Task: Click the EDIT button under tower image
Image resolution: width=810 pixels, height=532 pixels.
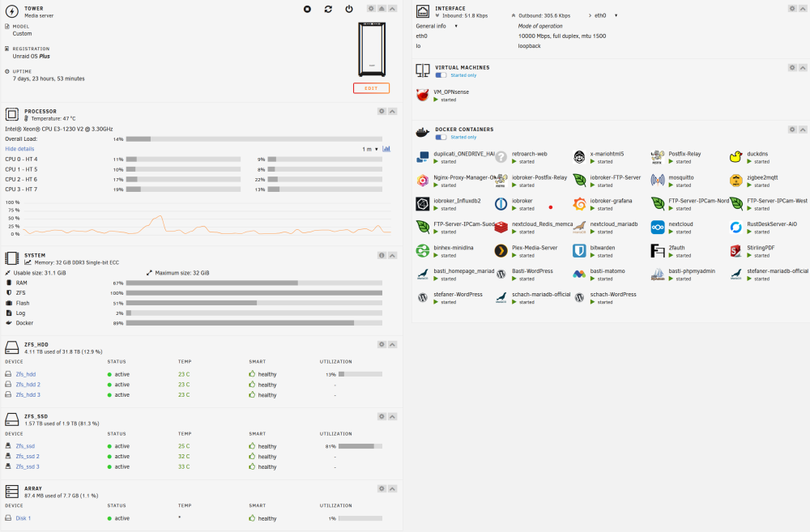Action: tap(372, 88)
